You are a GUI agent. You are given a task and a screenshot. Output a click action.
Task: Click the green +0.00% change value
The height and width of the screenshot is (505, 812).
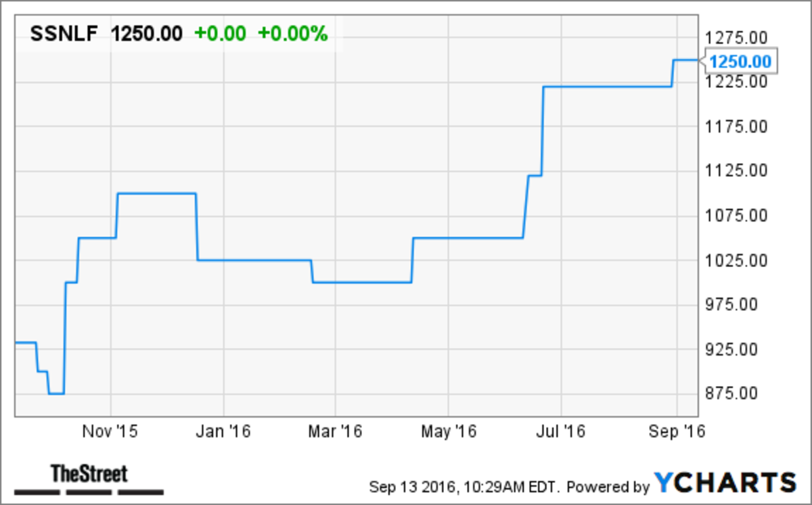(x=292, y=34)
